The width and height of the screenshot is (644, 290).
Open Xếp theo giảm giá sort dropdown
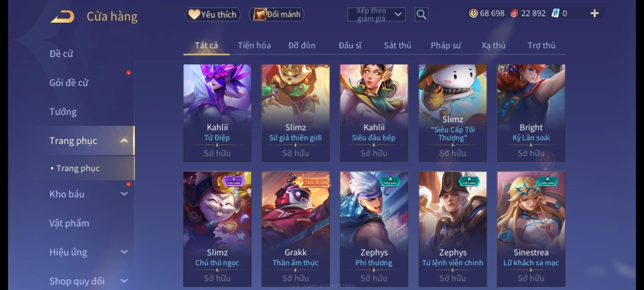(376, 15)
